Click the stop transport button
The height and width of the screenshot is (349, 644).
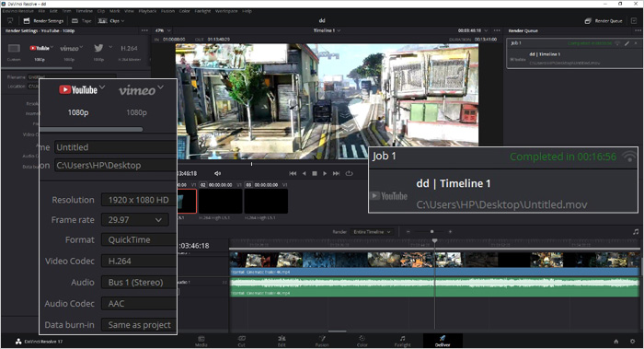[315, 173]
